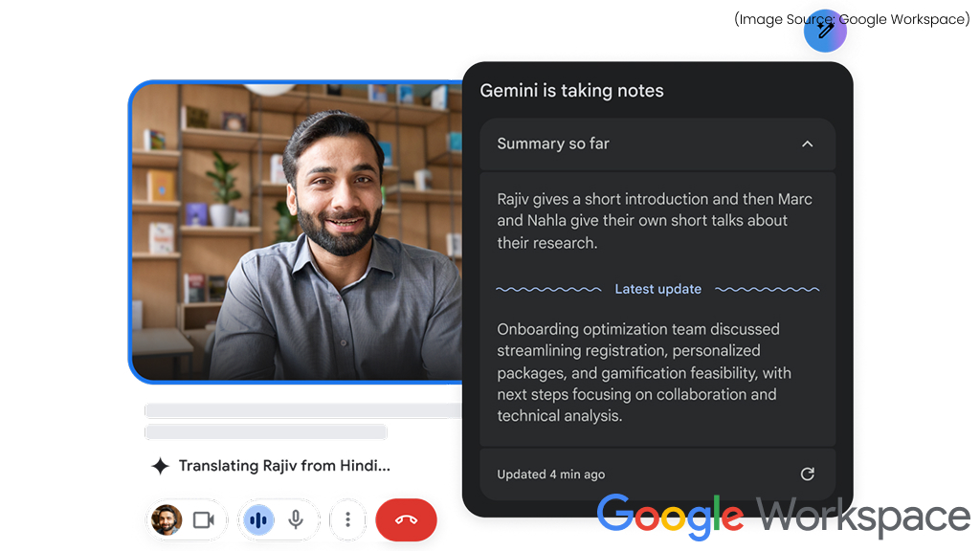Click Rajiv's video feed tile

pyautogui.click(x=297, y=231)
